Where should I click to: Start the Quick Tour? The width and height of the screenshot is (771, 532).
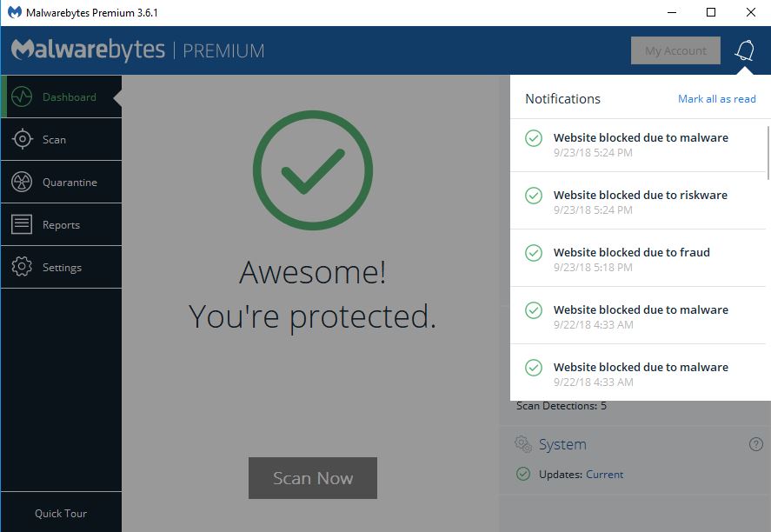[61, 514]
